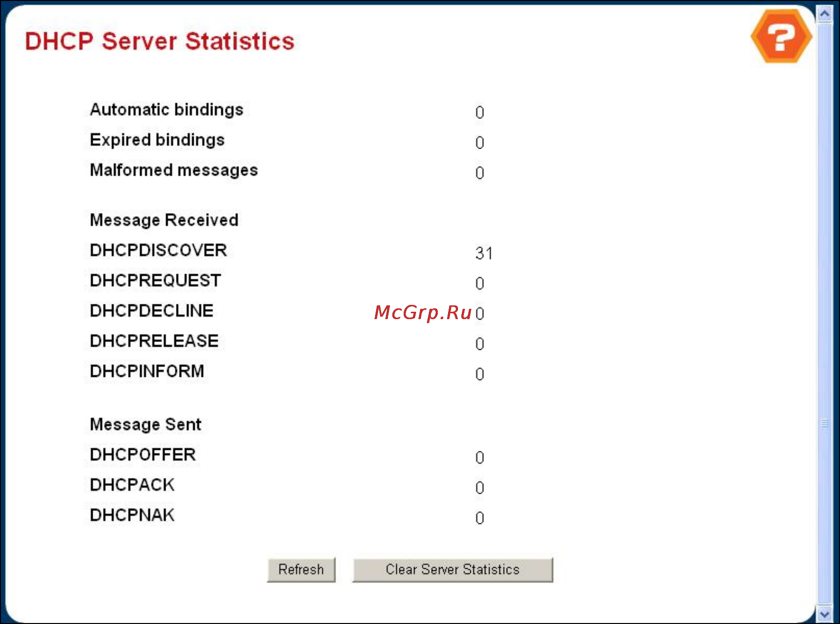Click the DHCPOFFER value 0
This screenshot has width=840, height=624.
click(480, 458)
